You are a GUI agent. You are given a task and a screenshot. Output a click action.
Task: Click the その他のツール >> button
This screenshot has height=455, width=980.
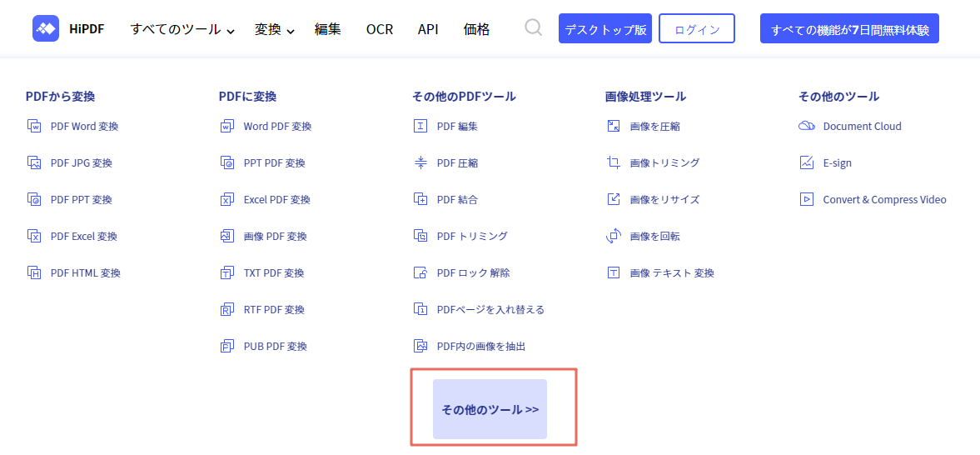pyautogui.click(x=490, y=409)
